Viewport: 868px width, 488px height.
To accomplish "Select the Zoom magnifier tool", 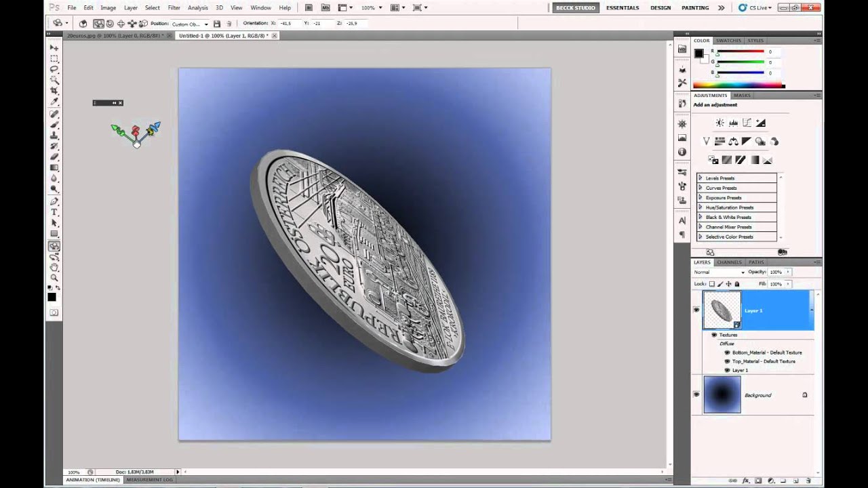I will click(x=54, y=278).
